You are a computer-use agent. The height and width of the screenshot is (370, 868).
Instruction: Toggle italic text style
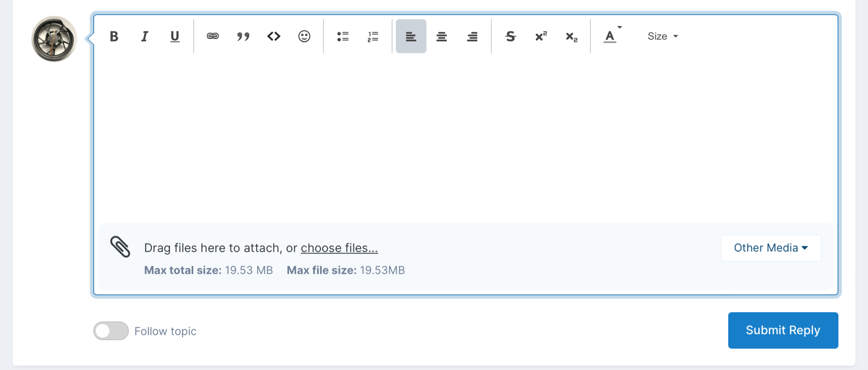click(x=145, y=36)
